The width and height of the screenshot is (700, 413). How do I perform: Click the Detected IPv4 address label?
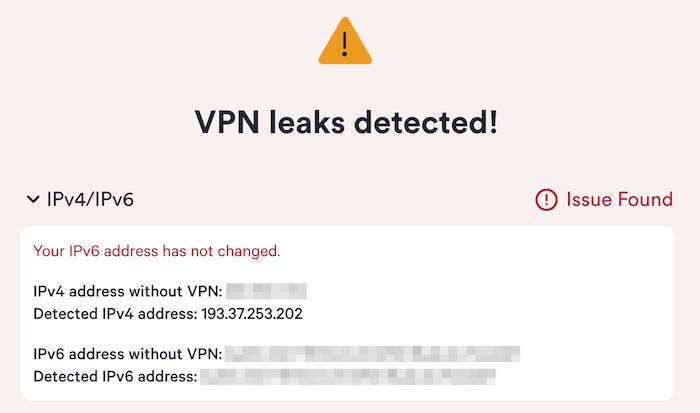pyautogui.click(x=115, y=313)
